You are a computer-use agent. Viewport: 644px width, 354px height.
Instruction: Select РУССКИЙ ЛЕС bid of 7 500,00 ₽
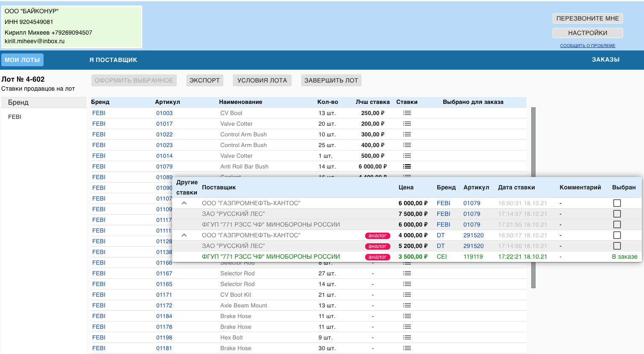(x=617, y=214)
